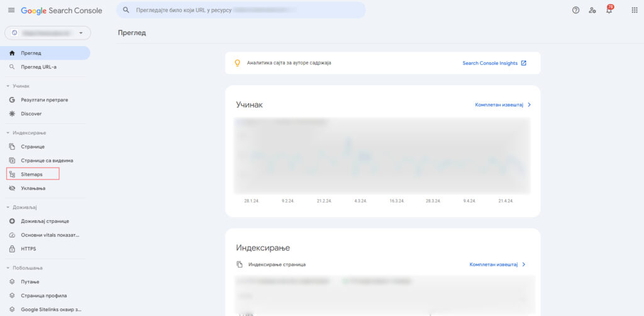The width and height of the screenshot is (644, 316).
Task: Click the Уклањања crossed-eye icon
Action: point(12,188)
